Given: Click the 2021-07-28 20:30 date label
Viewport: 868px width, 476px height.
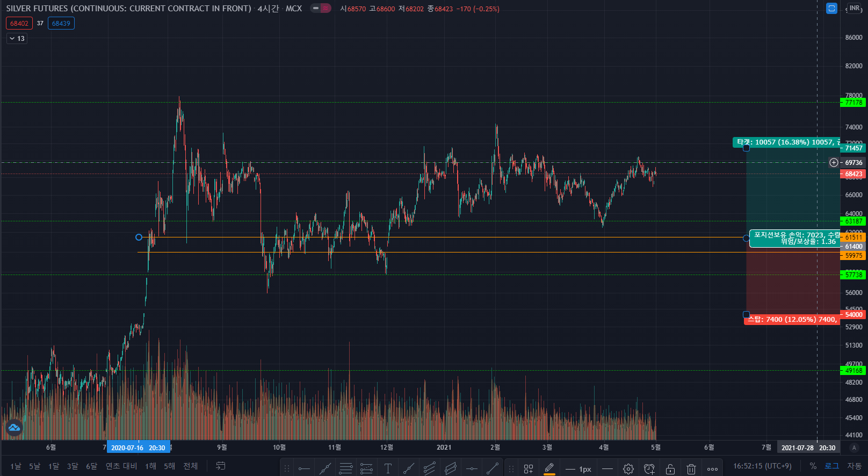Looking at the screenshot, I should pos(808,448).
